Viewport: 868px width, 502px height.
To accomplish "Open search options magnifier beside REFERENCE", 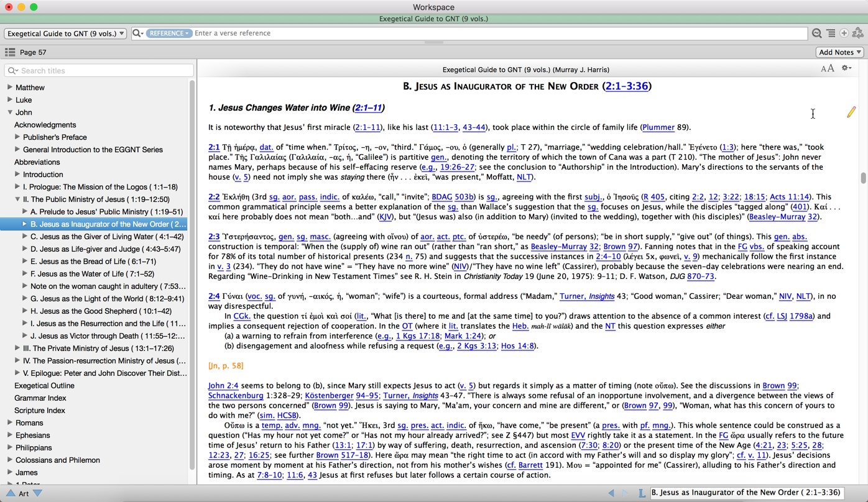I will [x=137, y=33].
